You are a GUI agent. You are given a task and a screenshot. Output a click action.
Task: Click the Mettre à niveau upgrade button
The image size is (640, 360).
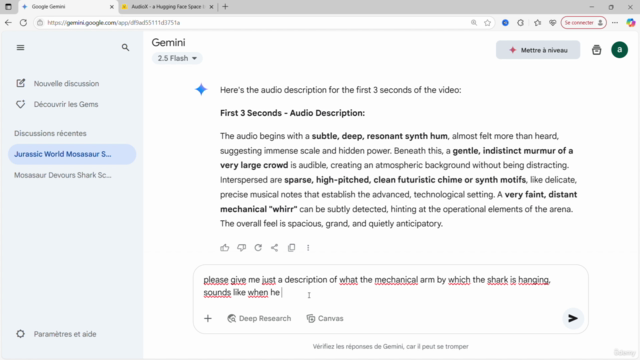click(x=538, y=50)
